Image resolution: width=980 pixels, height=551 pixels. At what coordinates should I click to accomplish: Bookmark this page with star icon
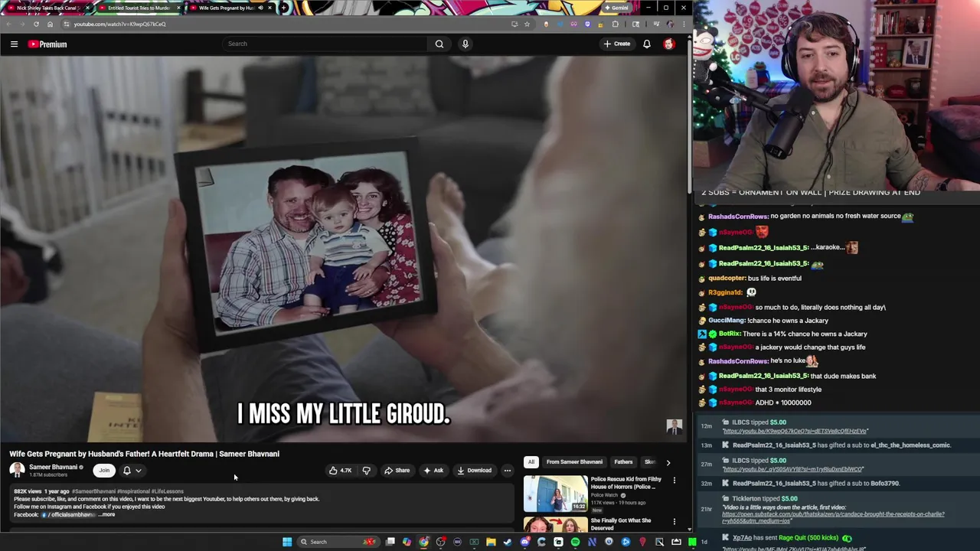527,24
